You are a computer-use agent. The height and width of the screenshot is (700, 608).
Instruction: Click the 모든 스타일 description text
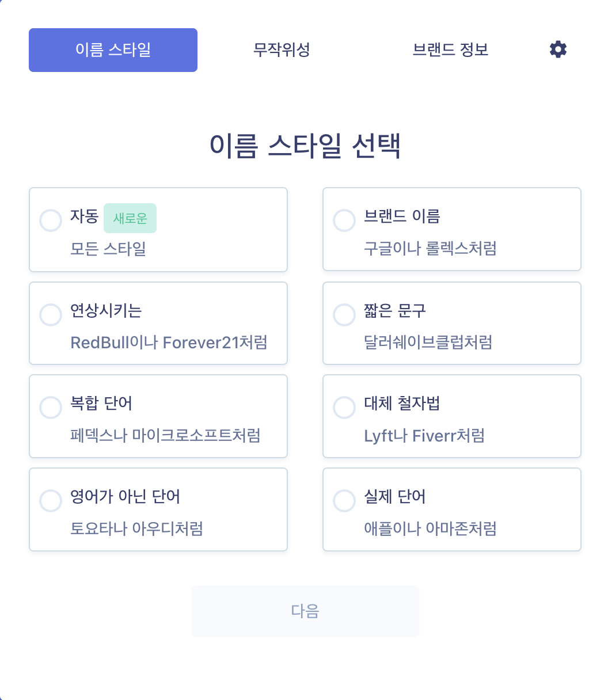coord(108,249)
